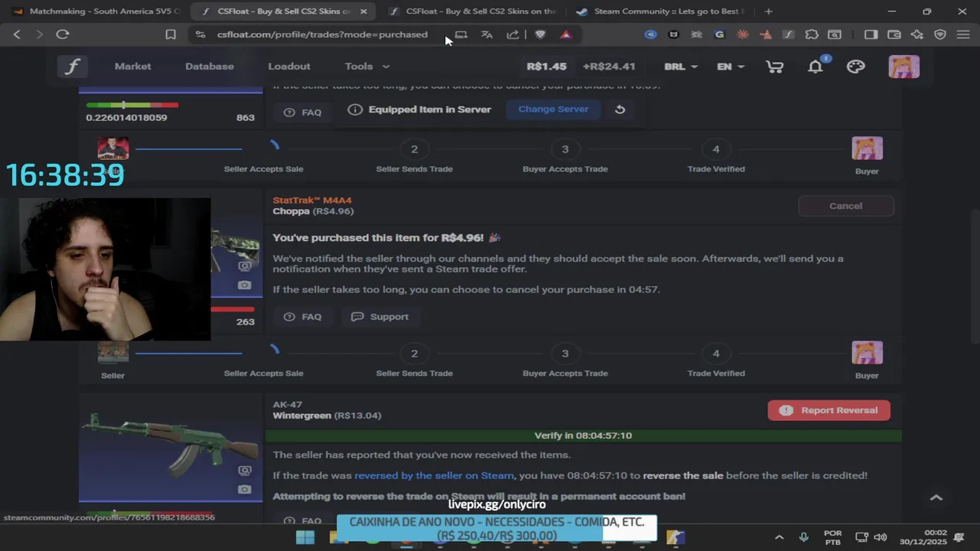Open the Brave Wallet icon
The image size is (980, 551).
(893, 34)
